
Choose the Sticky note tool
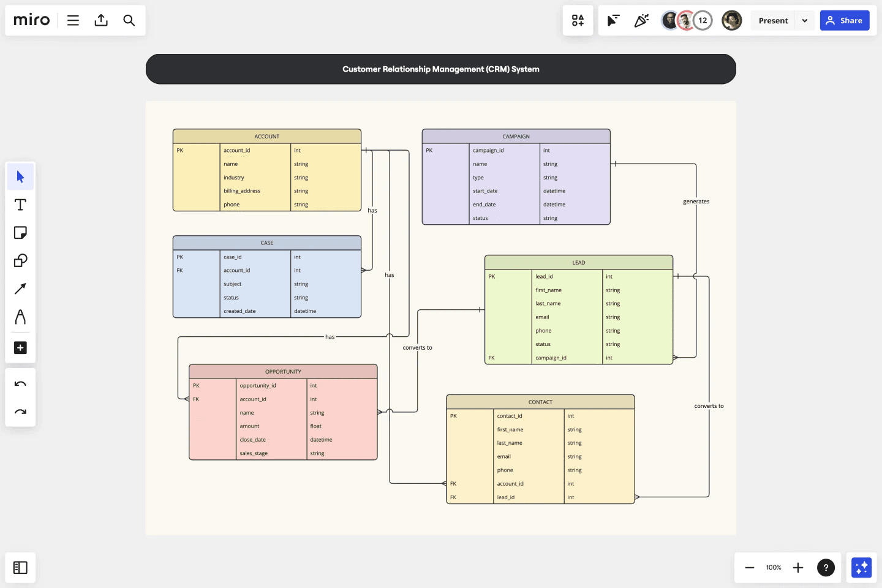pyautogui.click(x=20, y=233)
